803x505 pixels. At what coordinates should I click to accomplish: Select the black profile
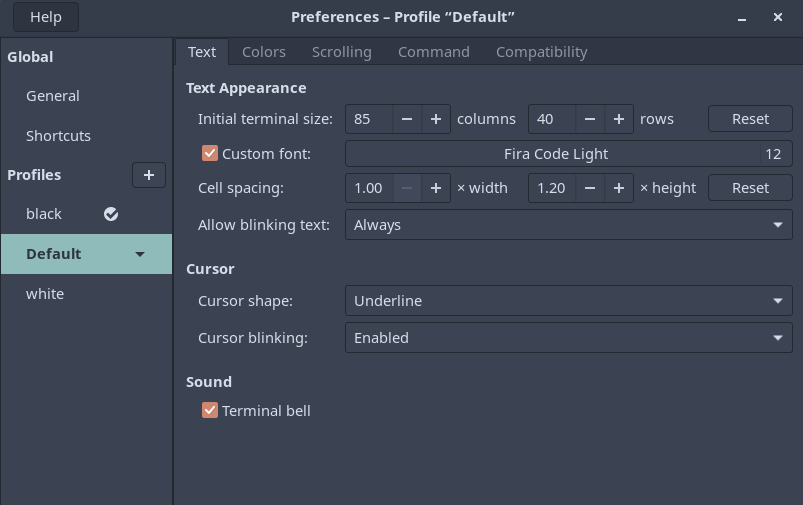coord(86,214)
